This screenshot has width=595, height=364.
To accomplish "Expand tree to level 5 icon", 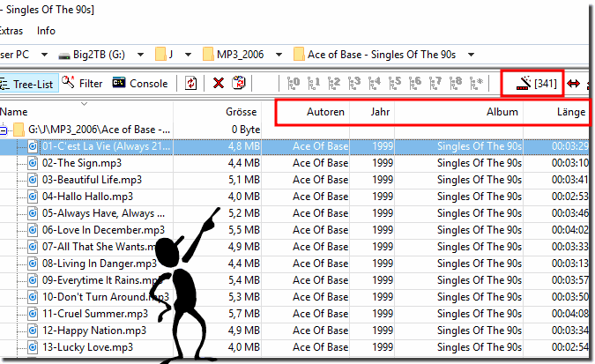I will point(395,83).
